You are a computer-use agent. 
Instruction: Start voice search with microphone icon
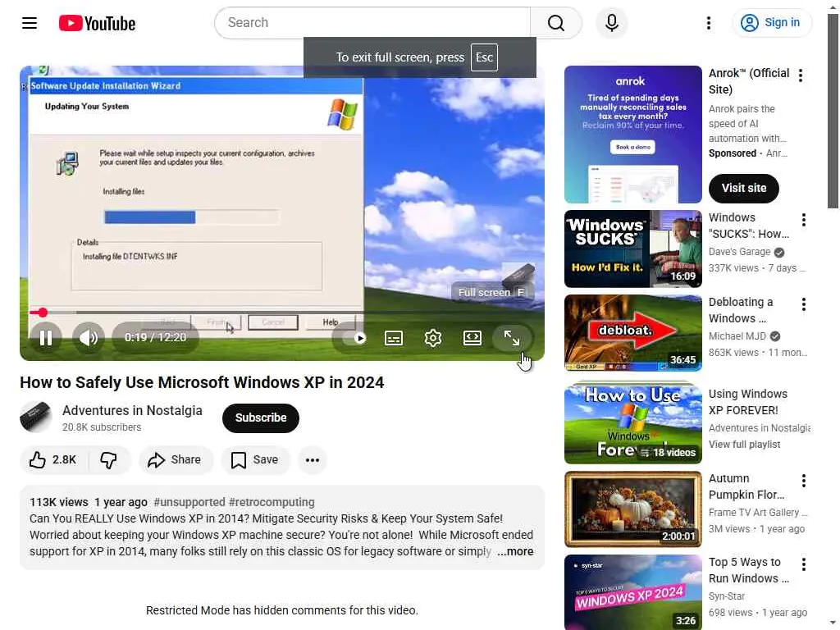612,23
